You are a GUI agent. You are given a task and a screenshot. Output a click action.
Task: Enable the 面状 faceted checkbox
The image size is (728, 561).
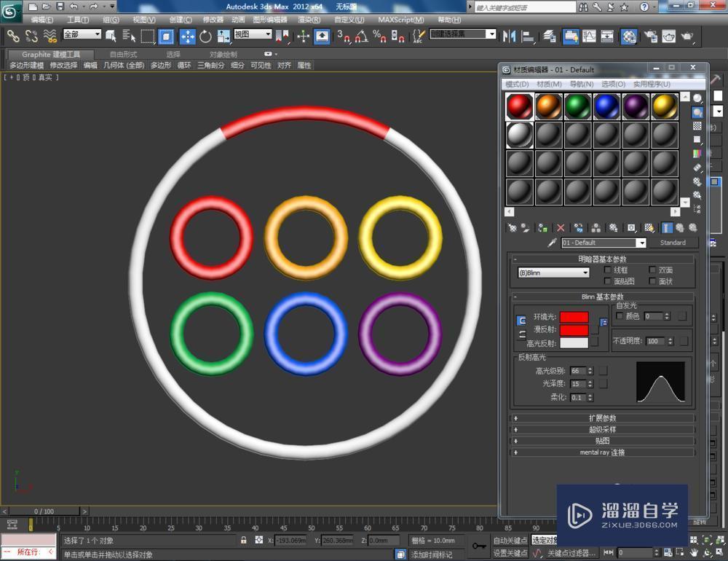click(652, 281)
